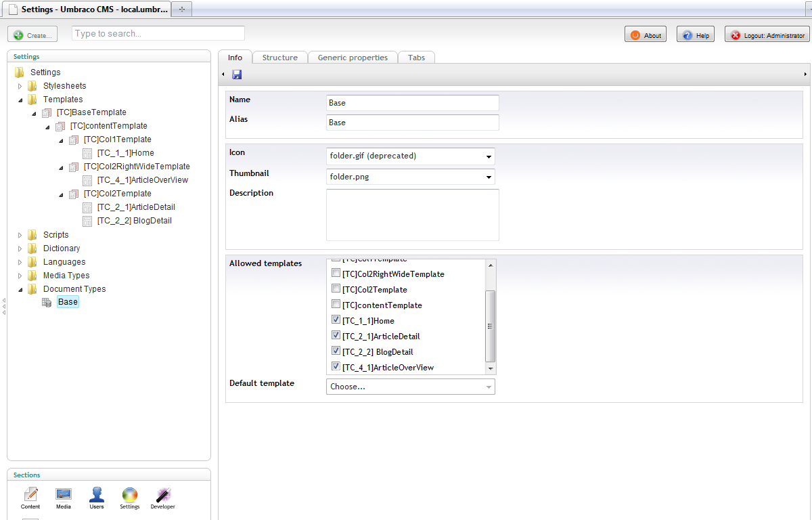Click the Templates folder icon
The height and width of the screenshot is (520, 812).
click(32, 100)
